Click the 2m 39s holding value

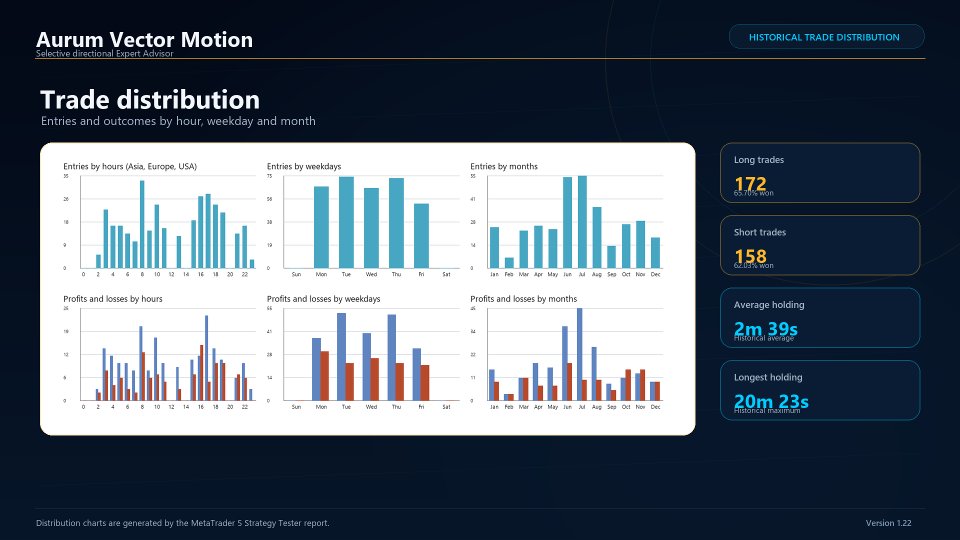(765, 329)
